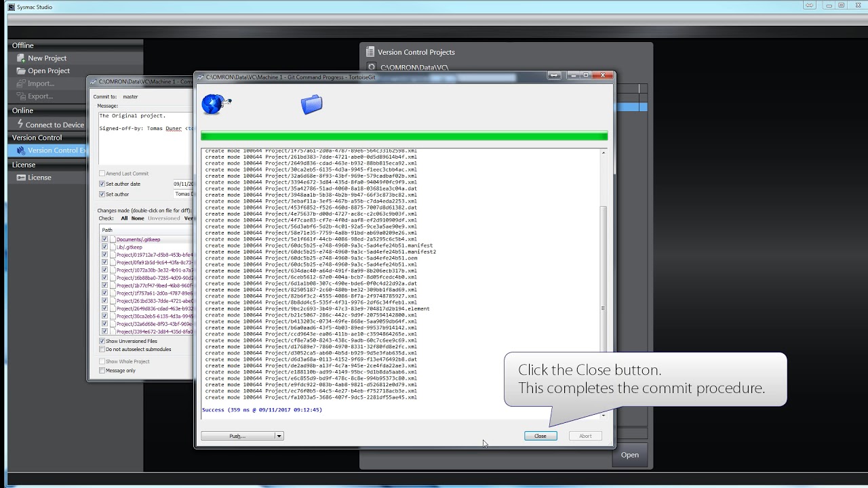The width and height of the screenshot is (868, 488).
Task: Click the Commit dialog title bar icon
Action: pos(94,81)
